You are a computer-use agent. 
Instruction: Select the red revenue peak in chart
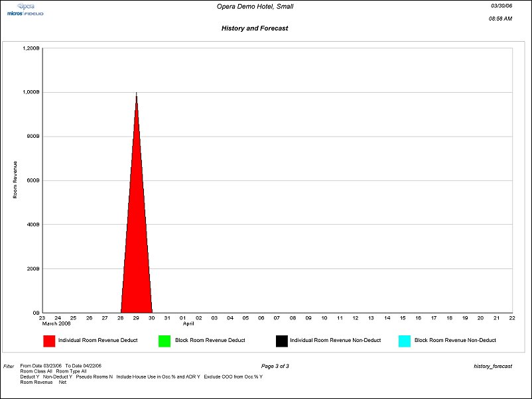(137, 232)
